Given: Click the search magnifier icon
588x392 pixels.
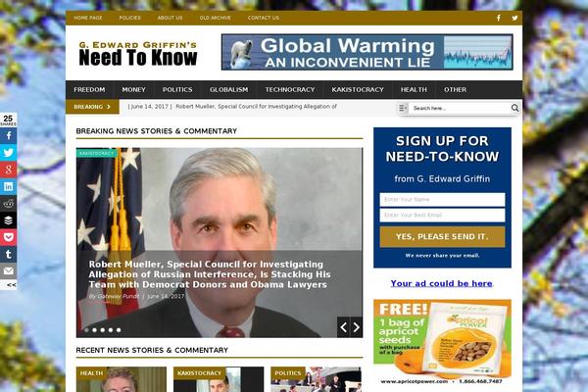Looking at the screenshot, I should [514, 108].
